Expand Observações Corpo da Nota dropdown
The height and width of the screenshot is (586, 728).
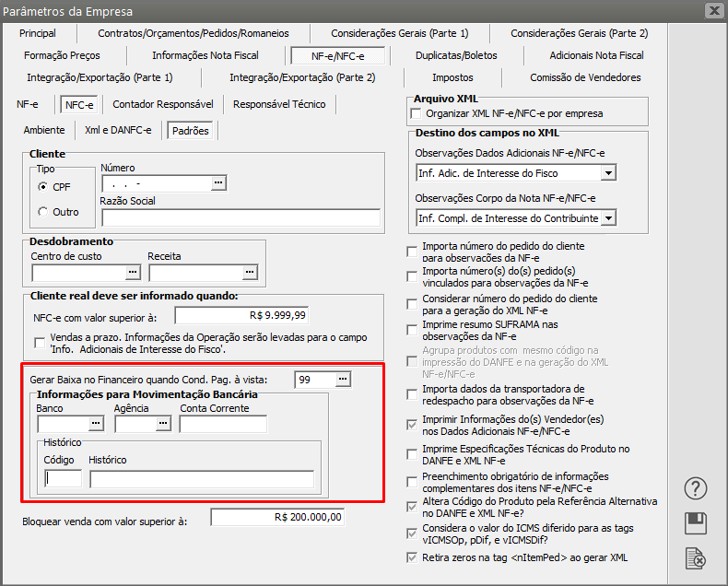(x=607, y=218)
